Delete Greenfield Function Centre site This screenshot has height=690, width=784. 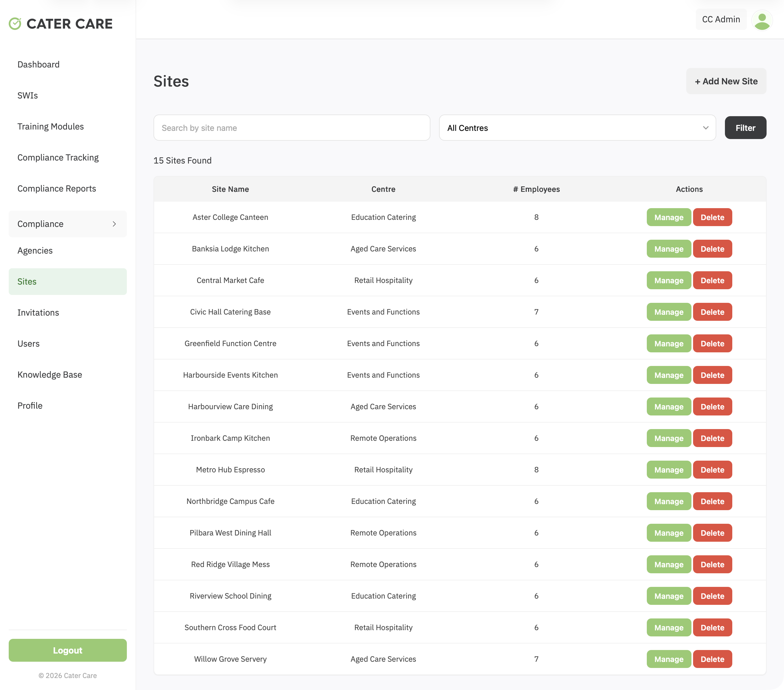click(712, 343)
